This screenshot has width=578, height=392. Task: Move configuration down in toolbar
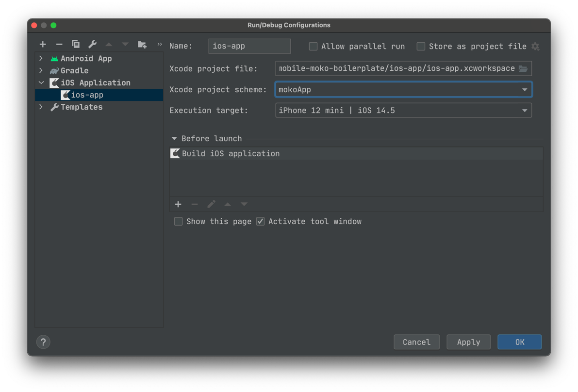pyautogui.click(x=125, y=45)
